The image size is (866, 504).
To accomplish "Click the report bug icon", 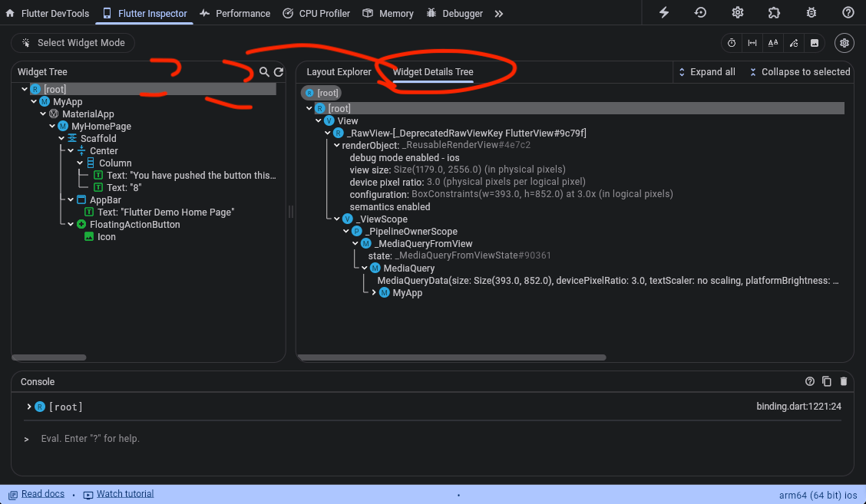I will click(x=811, y=13).
